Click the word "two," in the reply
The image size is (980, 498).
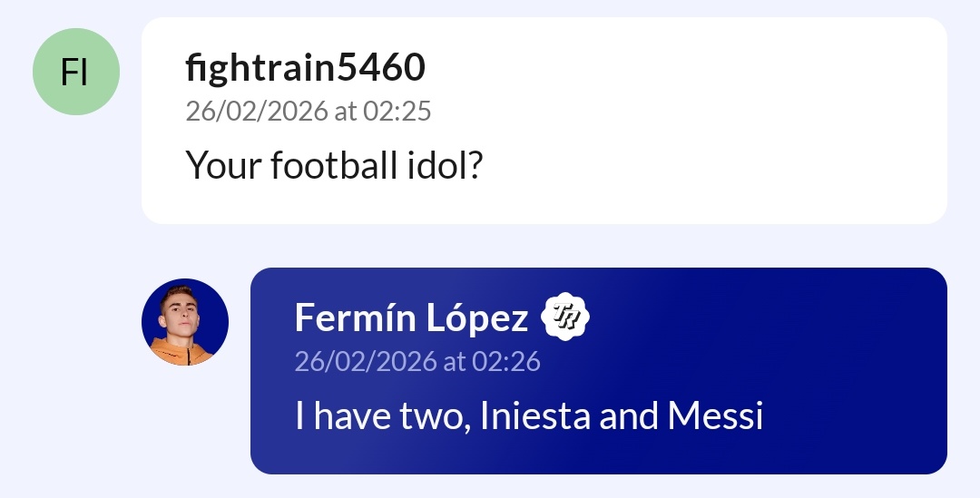pos(435,416)
